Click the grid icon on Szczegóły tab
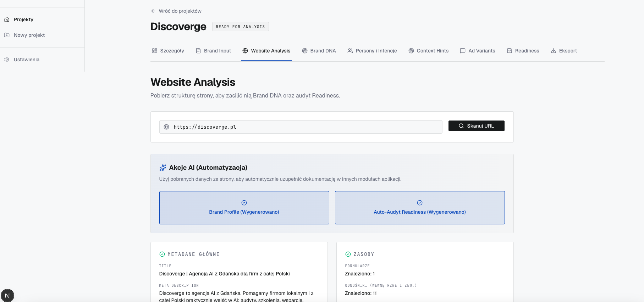 pyautogui.click(x=155, y=51)
